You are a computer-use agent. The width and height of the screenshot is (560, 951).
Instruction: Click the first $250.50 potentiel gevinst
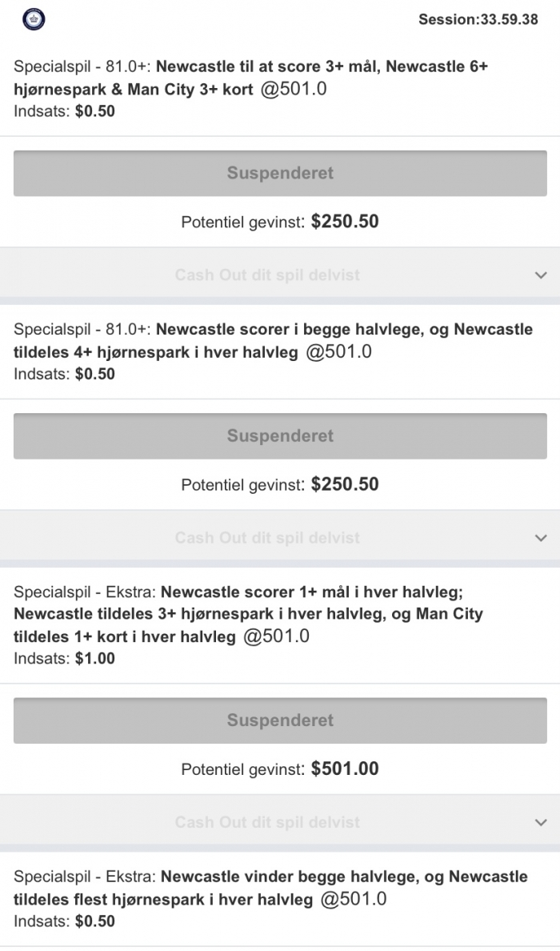pos(345,222)
